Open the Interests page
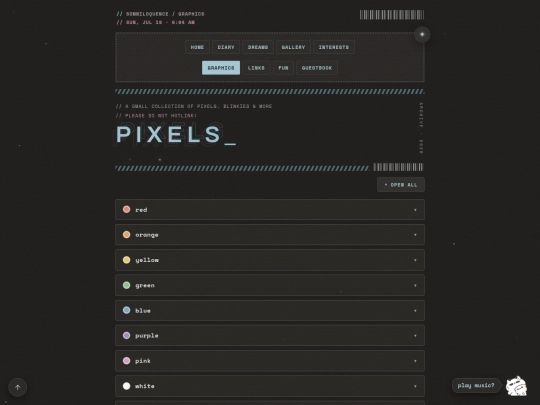540x405 pixels. 334,47
